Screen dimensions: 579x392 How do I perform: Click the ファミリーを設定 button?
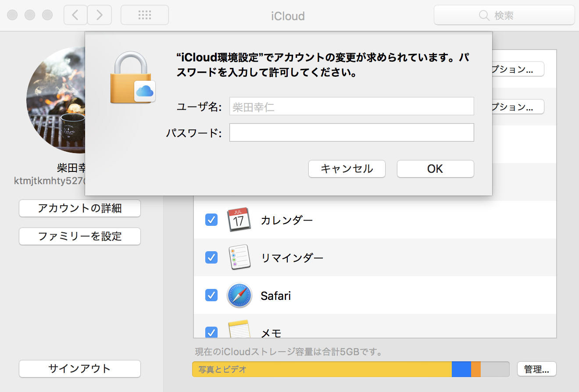80,236
